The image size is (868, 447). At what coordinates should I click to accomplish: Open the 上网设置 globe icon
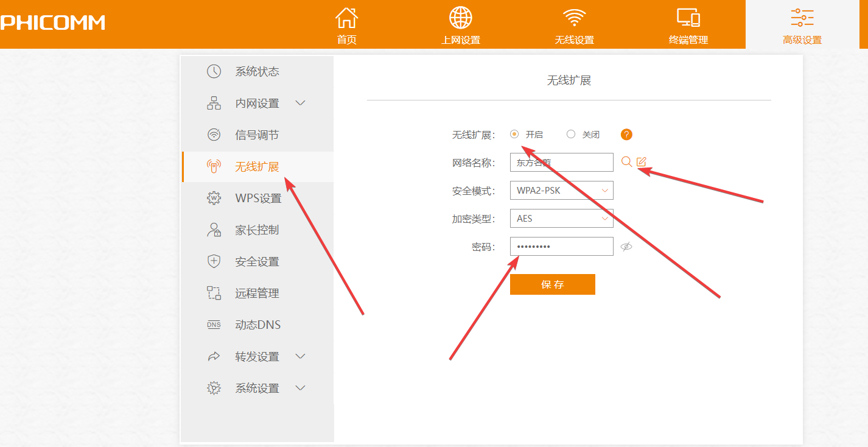461,18
